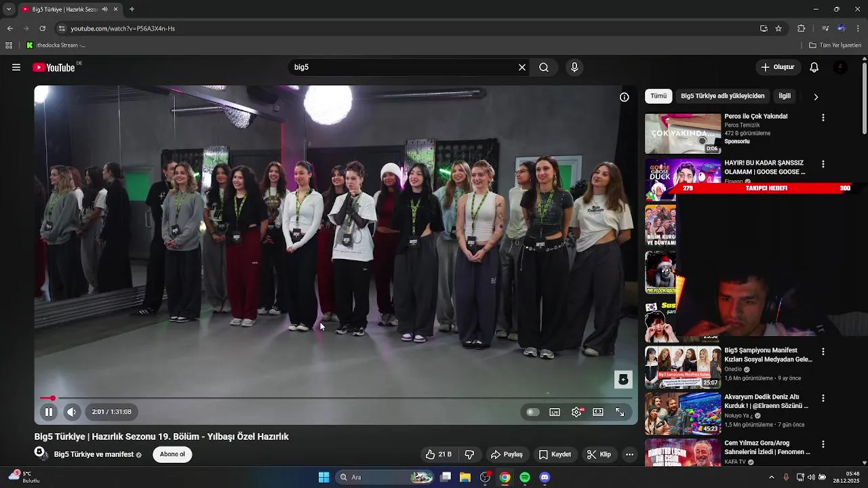Click the channel watermark on the video
The width and height of the screenshot is (868, 488).
click(623, 380)
